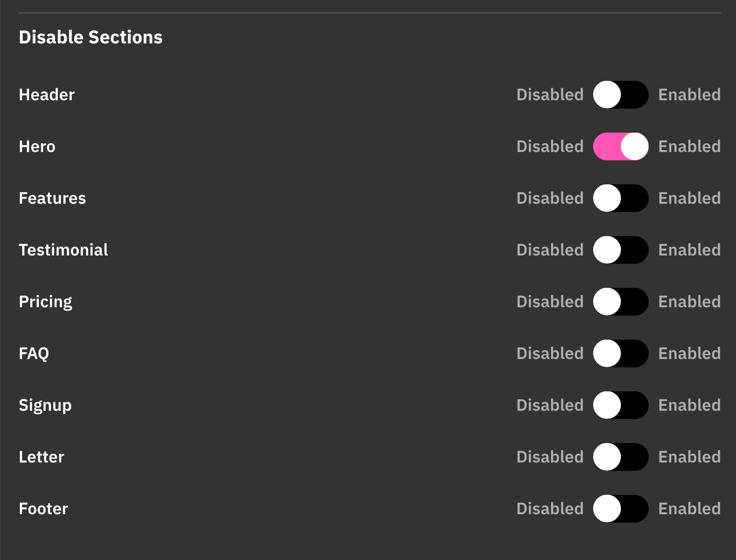Flip the FAQ section toggle

point(620,353)
